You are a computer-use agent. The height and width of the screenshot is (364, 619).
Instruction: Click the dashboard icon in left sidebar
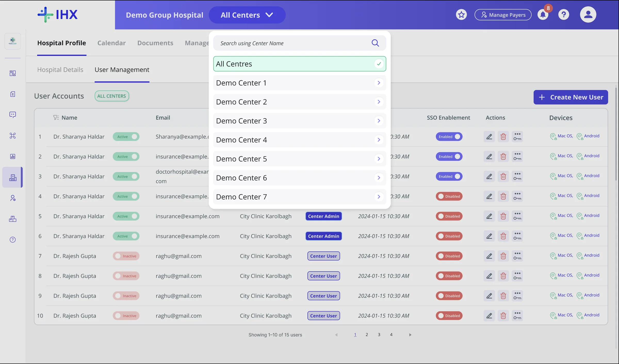click(x=13, y=73)
